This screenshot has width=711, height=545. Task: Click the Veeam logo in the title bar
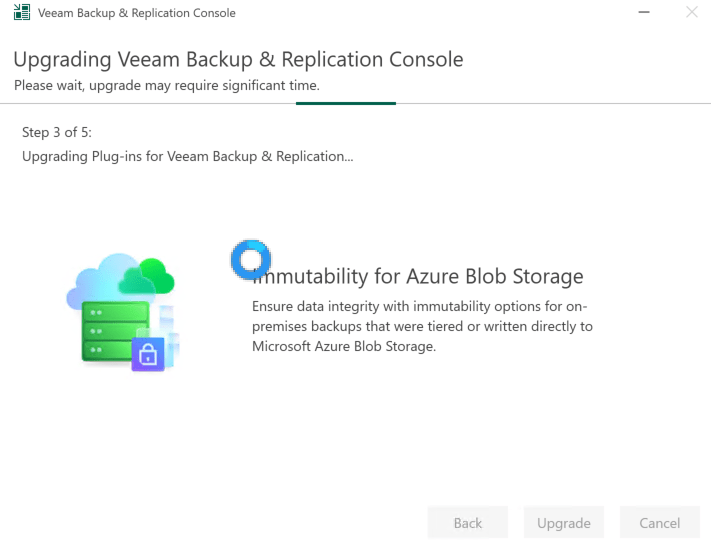click(21, 13)
